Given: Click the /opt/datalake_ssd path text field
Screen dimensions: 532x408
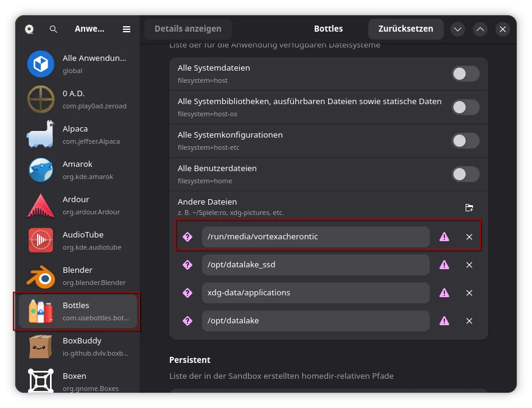Looking at the screenshot, I should tap(315, 265).
